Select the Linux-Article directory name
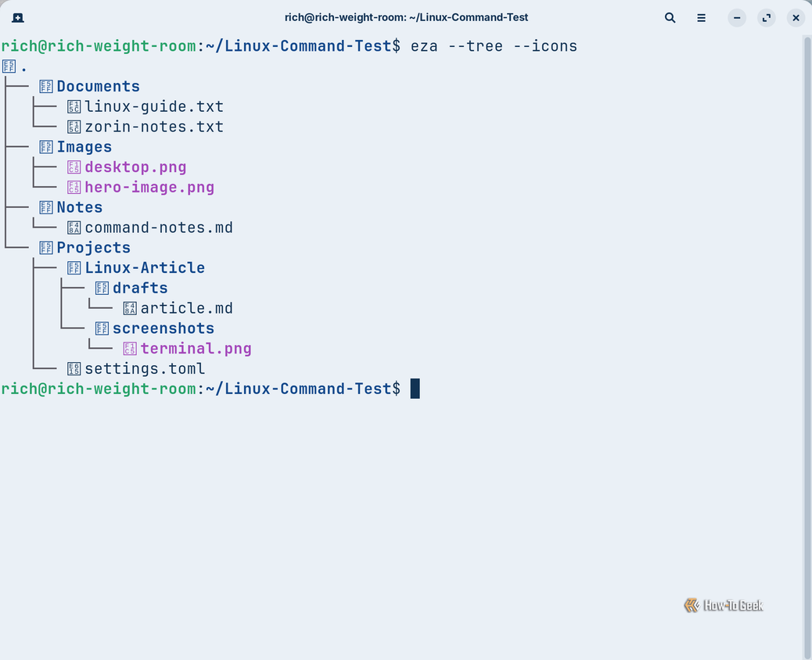 (x=145, y=268)
